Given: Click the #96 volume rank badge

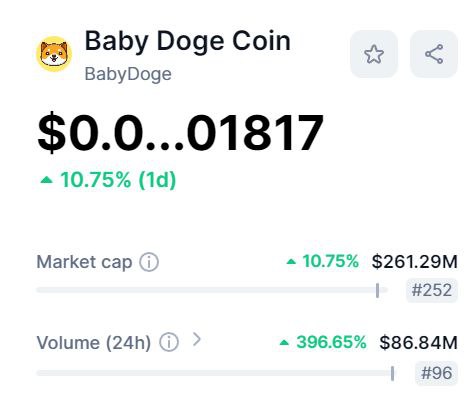Looking at the screenshot, I should tap(436, 373).
